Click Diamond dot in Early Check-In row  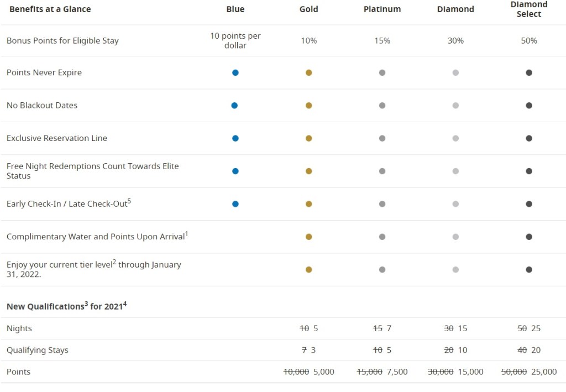[x=455, y=204]
